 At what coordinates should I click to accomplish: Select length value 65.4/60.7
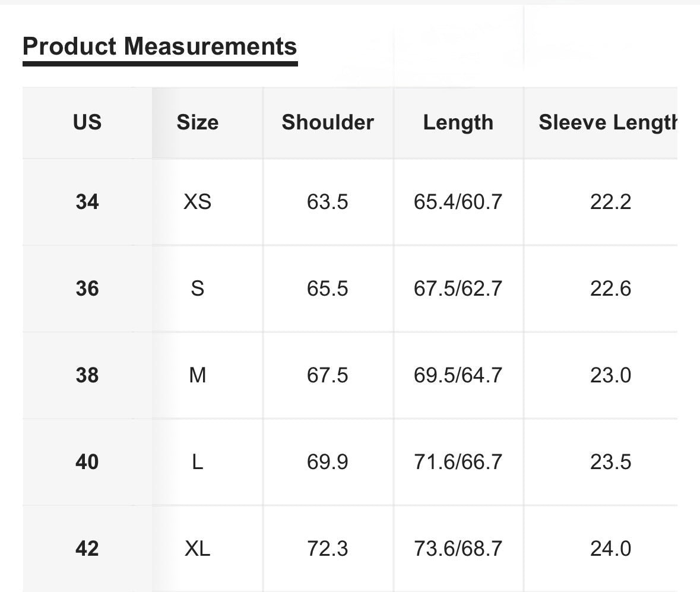click(458, 202)
